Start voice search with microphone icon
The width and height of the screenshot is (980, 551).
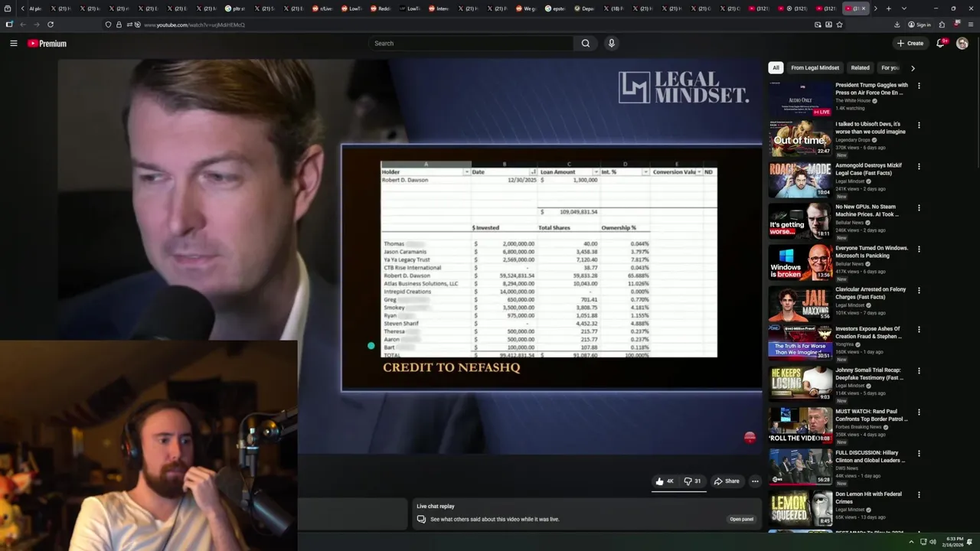pyautogui.click(x=611, y=44)
